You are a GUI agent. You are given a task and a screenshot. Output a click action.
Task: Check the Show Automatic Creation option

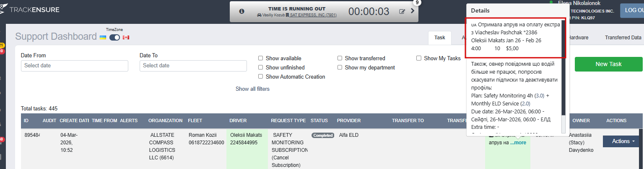pyautogui.click(x=261, y=77)
